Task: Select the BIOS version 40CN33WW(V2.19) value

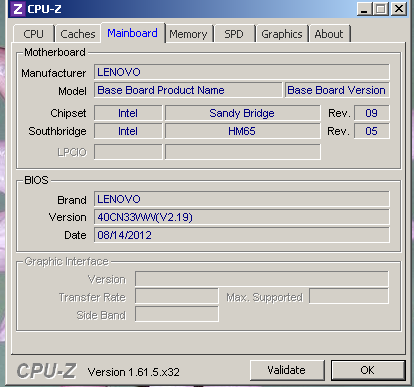Action: pyautogui.click(x=242, y=217)
